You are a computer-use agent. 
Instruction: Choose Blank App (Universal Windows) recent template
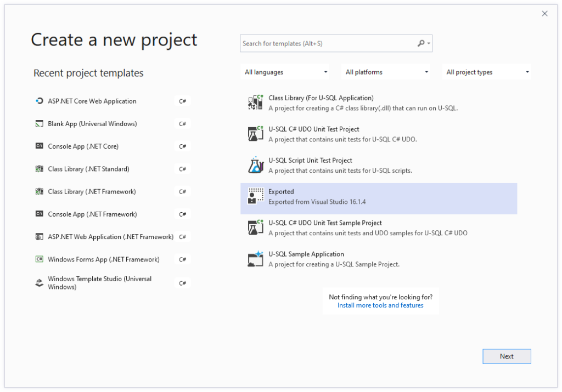[111, 123]
